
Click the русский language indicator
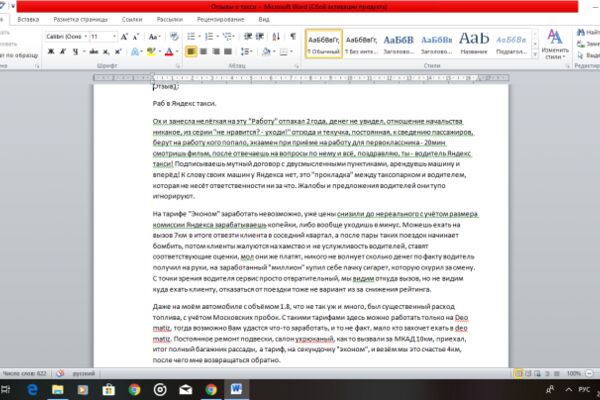pyautogui.click(x=83, y=373)
